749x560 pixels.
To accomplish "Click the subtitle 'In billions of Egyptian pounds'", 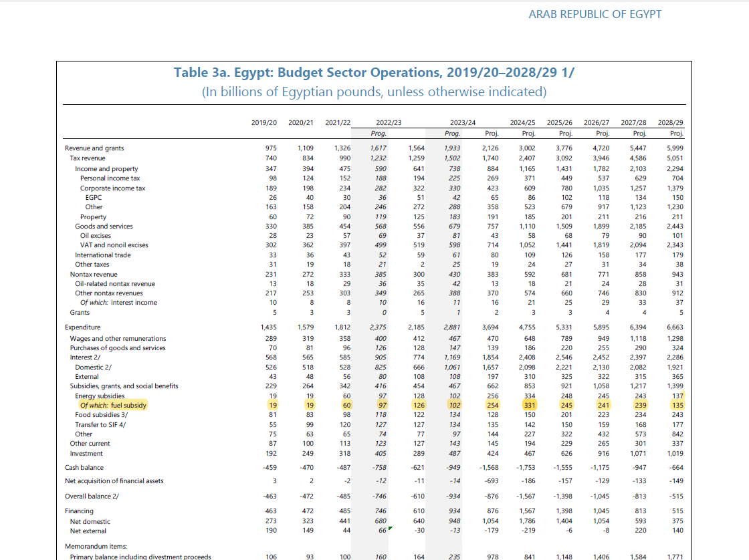I will tap(374, 92).
